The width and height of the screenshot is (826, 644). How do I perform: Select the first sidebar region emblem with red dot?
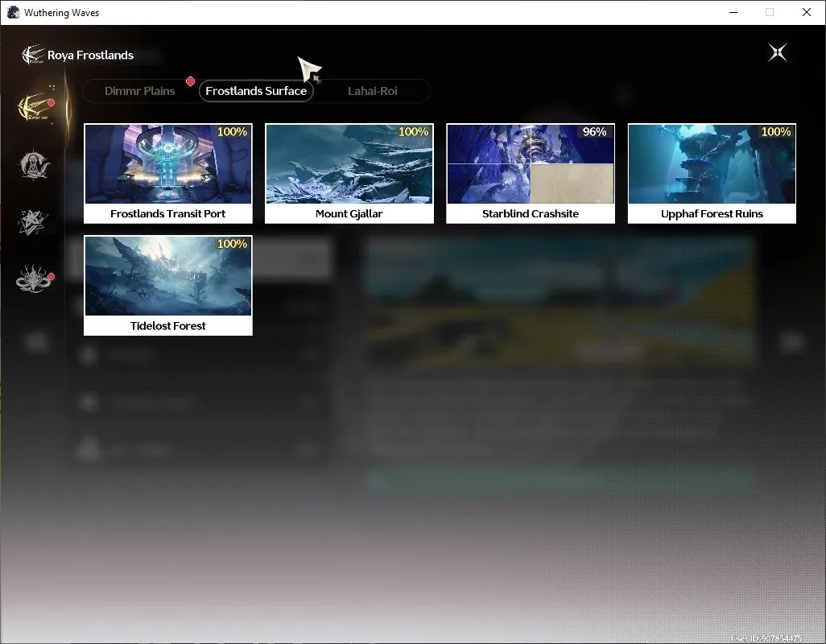point(35,107)
